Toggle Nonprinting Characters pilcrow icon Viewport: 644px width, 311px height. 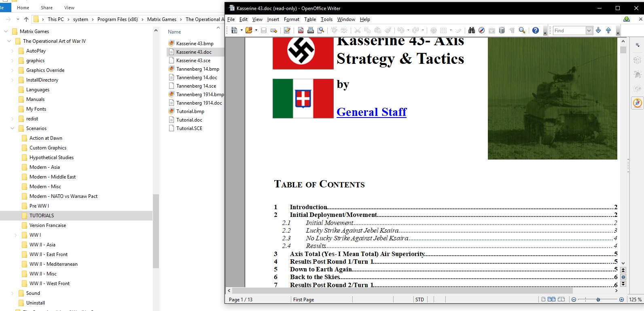[512, 30]
